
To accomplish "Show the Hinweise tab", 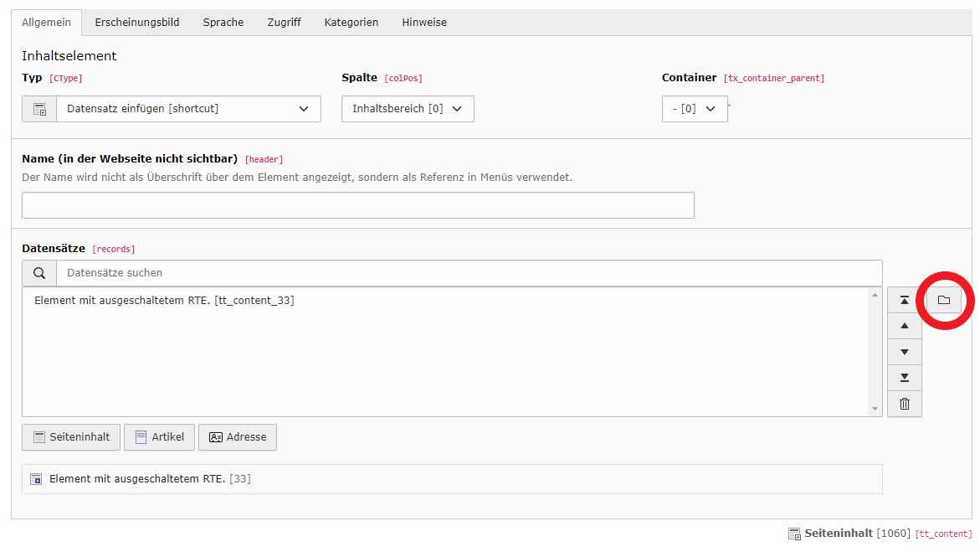I will [424, 23].
